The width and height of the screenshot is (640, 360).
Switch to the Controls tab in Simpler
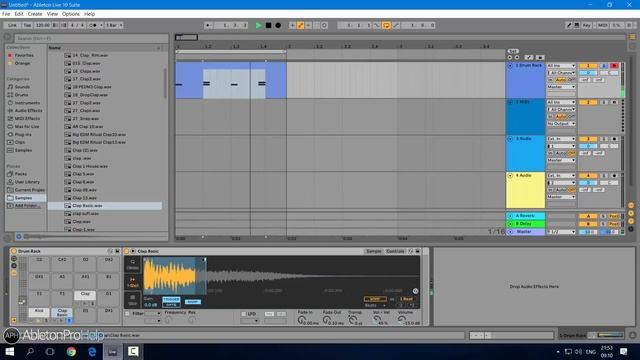pyautogui.click(x=395, y=251)
